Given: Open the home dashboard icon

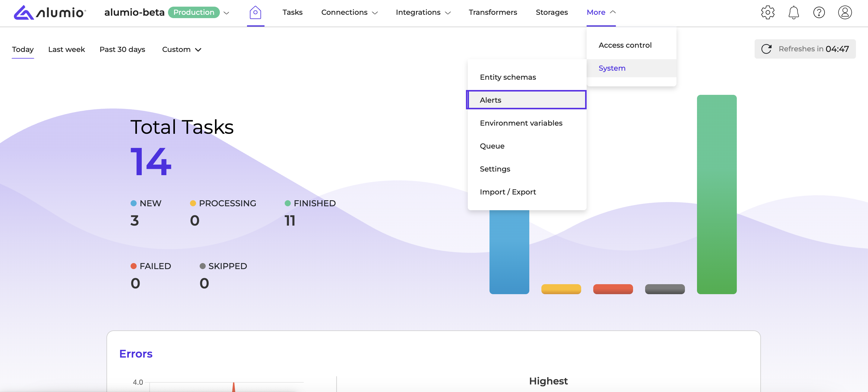Looking at the screenshot, I should pos(255,12).
